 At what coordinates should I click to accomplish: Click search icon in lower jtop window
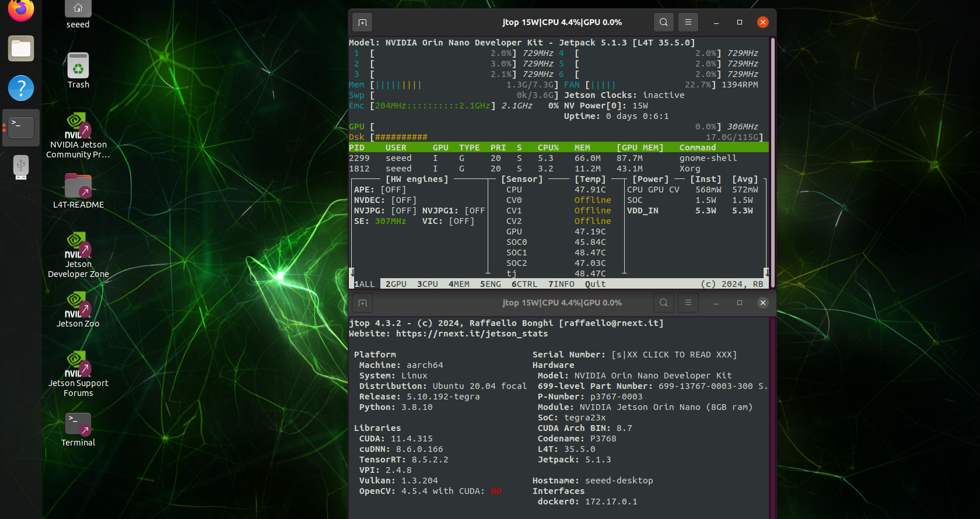(664, 303)
